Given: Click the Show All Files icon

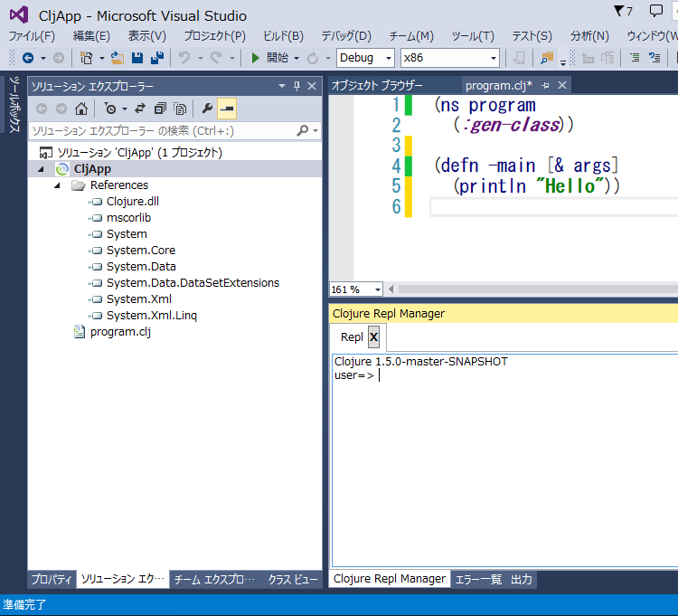Looking at the screenshot, I should (180, 109).
